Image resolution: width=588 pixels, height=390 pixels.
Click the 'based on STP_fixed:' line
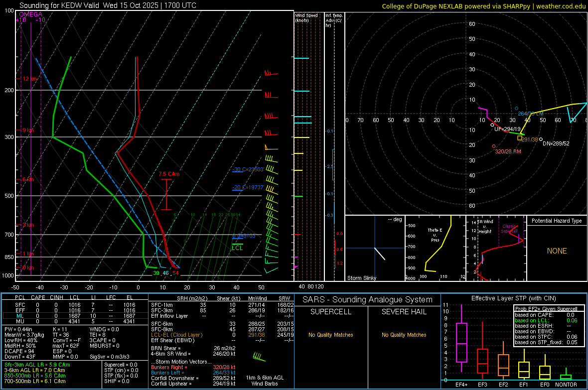(539, 342)
